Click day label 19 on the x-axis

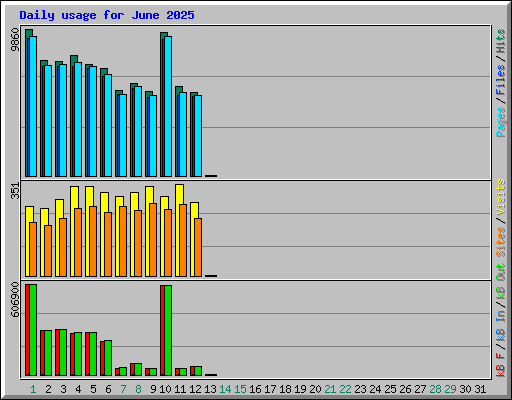coord(300,389)
